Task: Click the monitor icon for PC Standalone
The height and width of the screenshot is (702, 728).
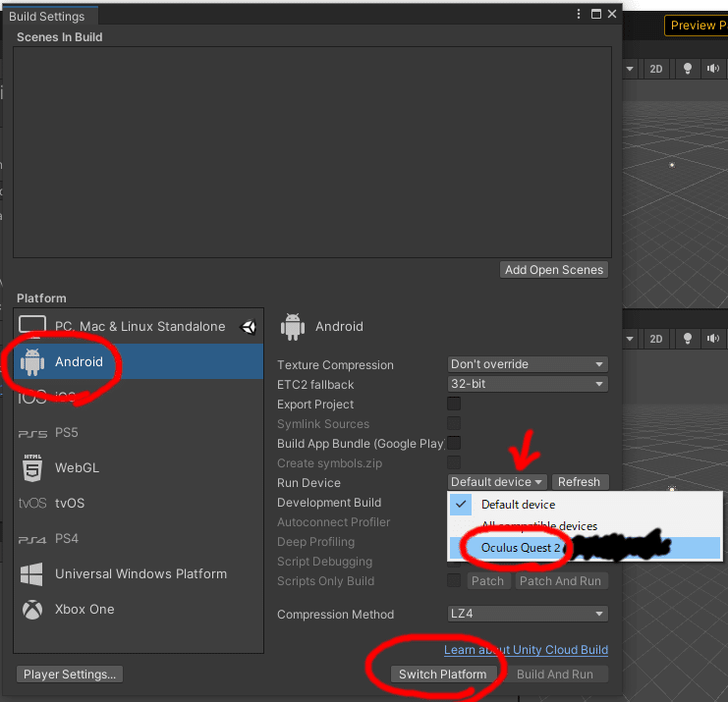Action: click(x=32, y=325)
